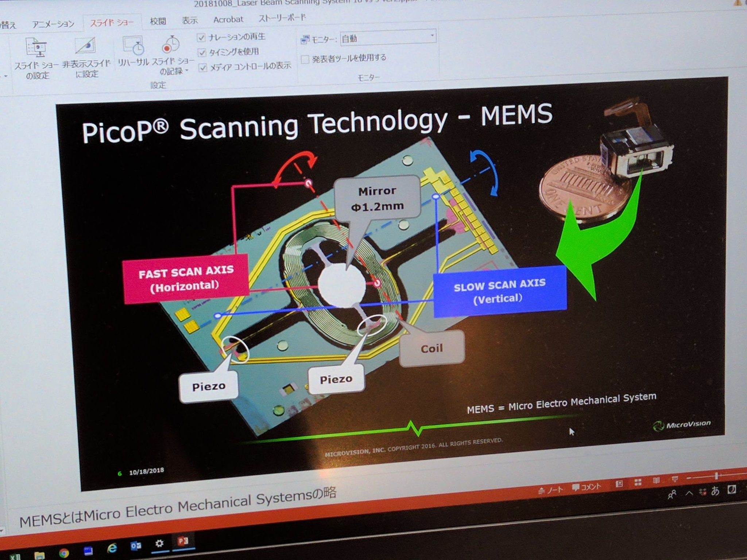This screenshot has height=560, width=747.
Task: Switch to Slide Sorter view icon
Action: pos(638,482)
